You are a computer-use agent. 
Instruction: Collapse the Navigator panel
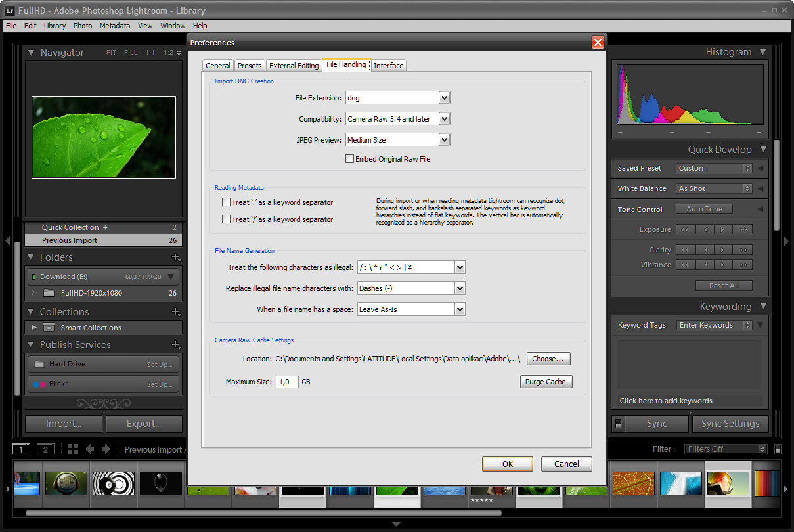[31, 53]
